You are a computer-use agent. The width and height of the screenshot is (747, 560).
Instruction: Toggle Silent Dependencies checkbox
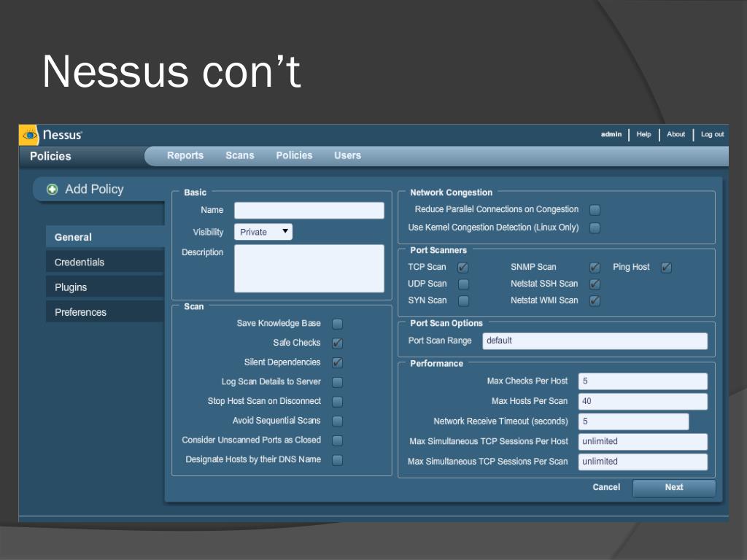click(337, 363)
